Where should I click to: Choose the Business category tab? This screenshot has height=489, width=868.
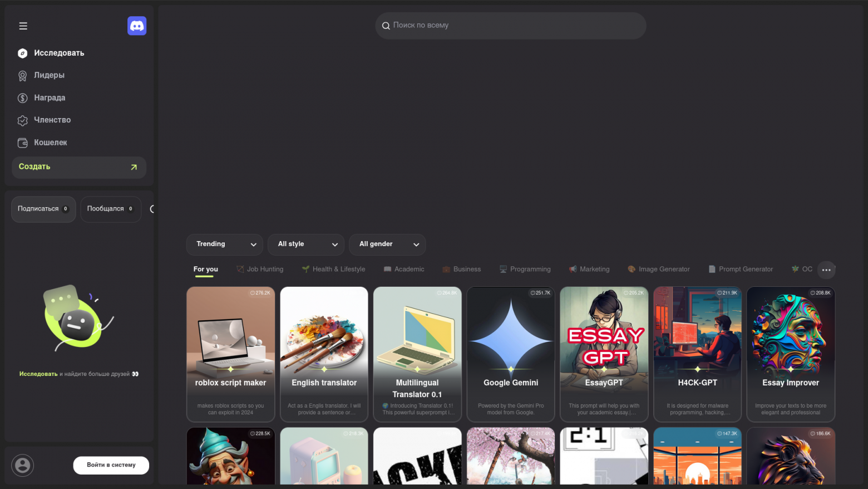[x=462, y=270]
